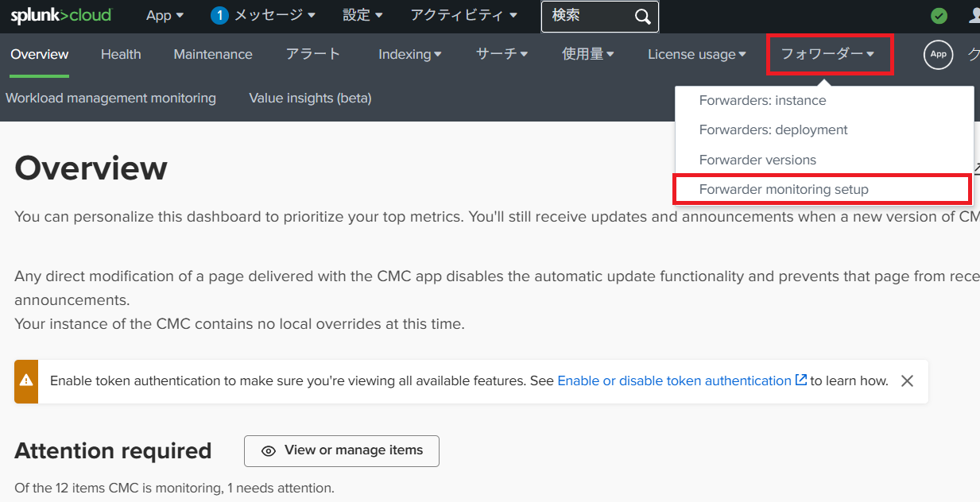Expand the 設定 dropdown menu

(x=362, y=16)
